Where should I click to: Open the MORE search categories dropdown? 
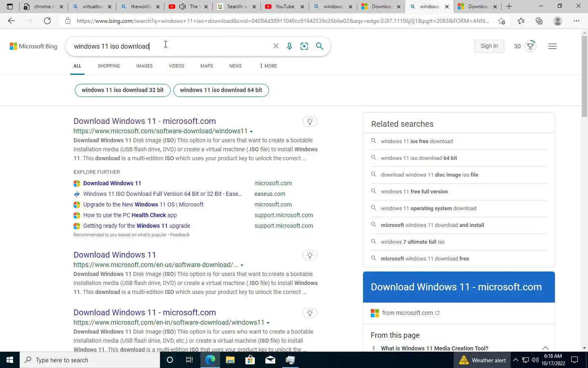tap(268, 66)
